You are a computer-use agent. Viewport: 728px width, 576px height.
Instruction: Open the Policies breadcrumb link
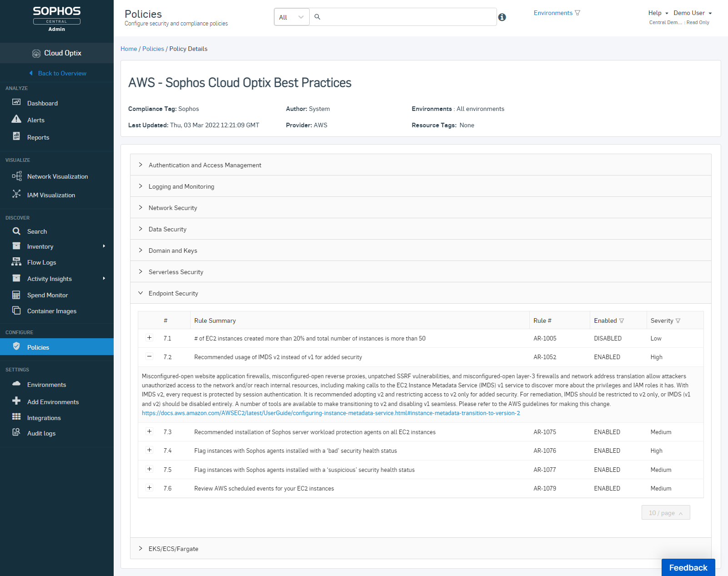(153, 49)
